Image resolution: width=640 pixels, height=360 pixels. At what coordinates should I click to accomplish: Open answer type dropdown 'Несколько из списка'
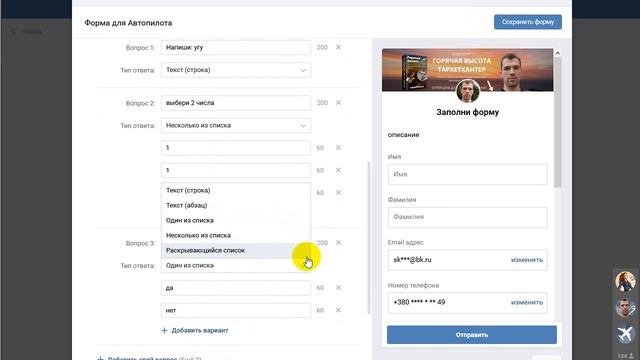236,125
